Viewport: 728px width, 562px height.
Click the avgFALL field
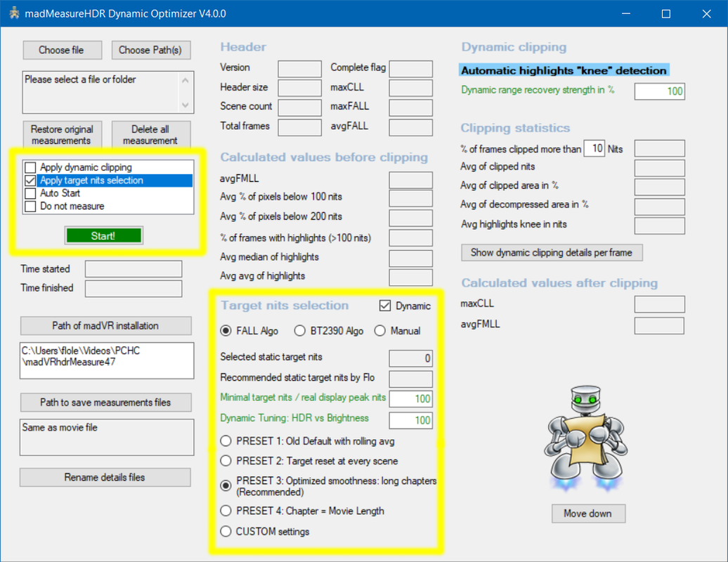pyautogui.click(x=411, y=128)
